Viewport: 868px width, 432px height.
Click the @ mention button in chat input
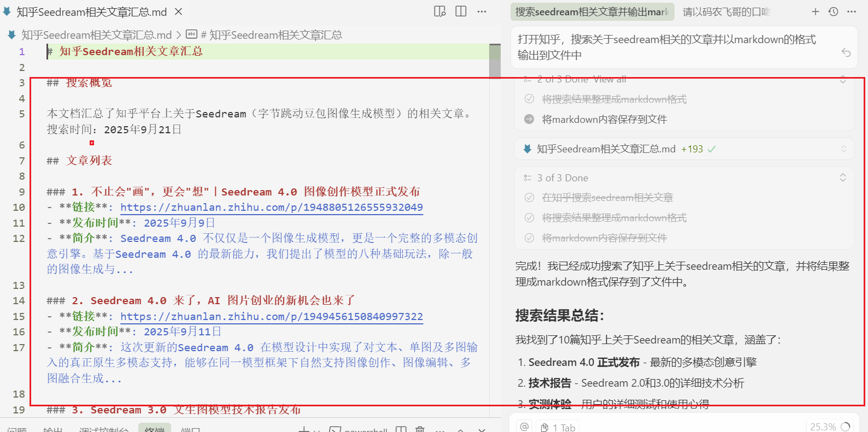[x=524, y=427]
